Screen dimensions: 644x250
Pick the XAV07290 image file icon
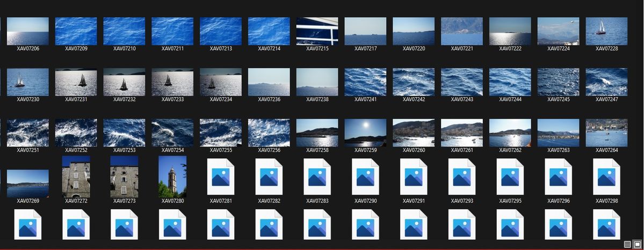[x=366, y=177]
